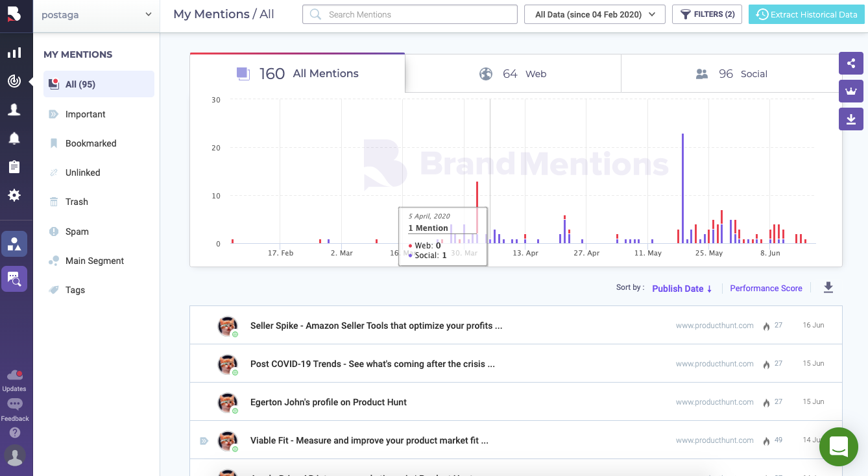The width and height of the screenshot is (868, 476).
Task: Switch to the Social mentions tab
Action: point(729,73)
